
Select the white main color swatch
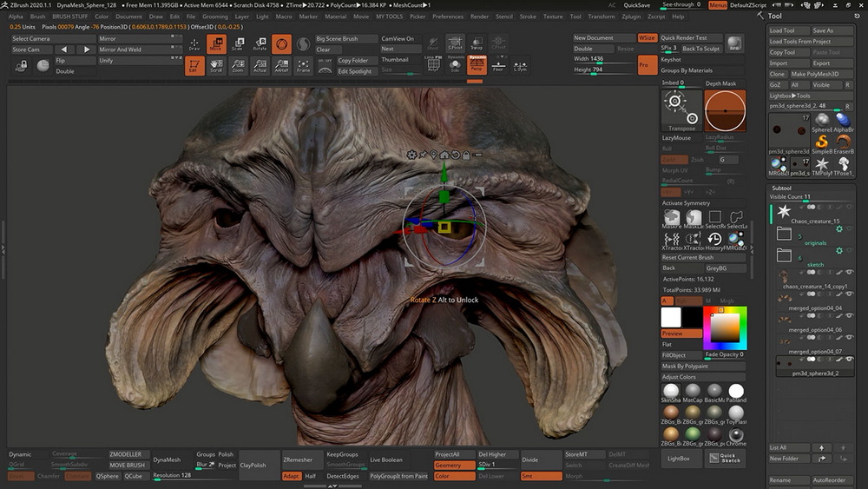(671, 317)
